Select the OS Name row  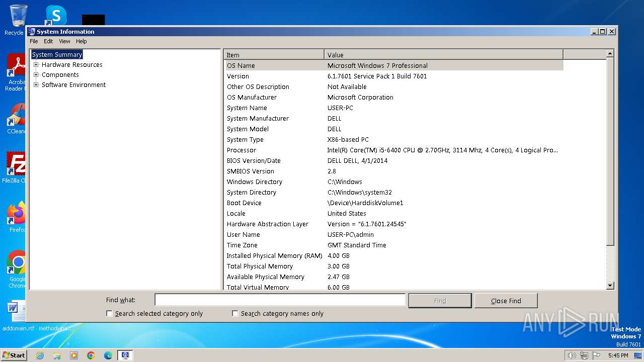pos(394,65)
